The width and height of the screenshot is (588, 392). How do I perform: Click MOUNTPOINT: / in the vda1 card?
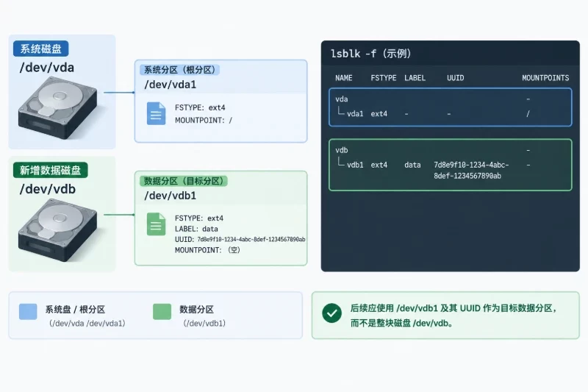[x=204, y=121]
